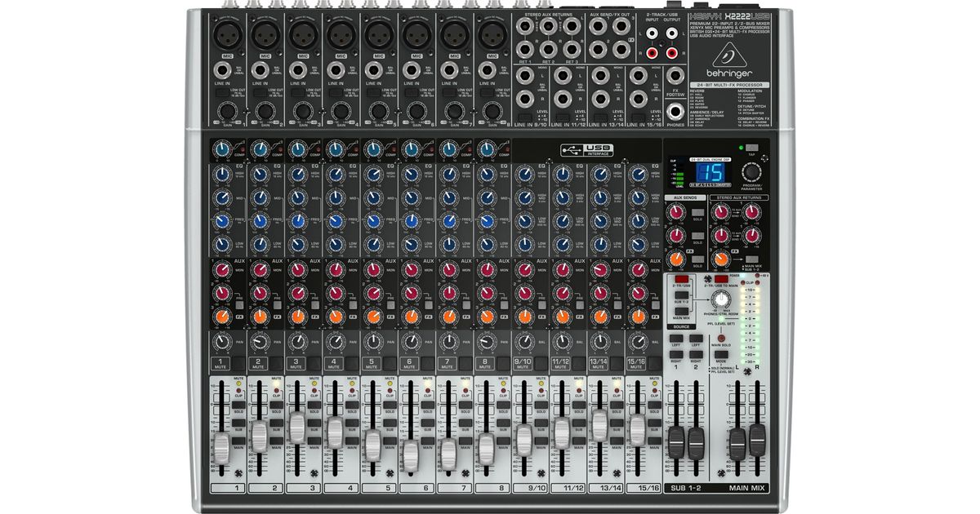This screenshot has height=514, width=980.
Task: Click the RET 1 left return jack
Action: pyautogui.click(x=525, y=28)
